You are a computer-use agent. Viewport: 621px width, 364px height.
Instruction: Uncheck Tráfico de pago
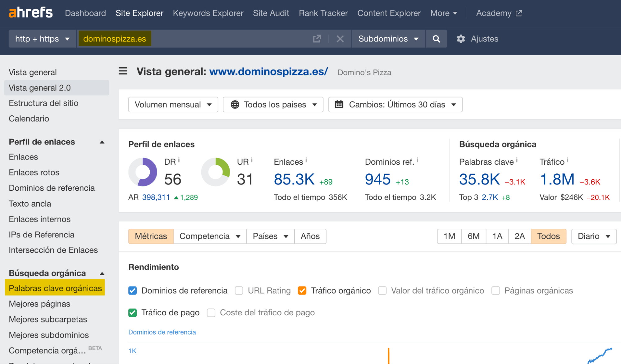tap(132, 312)
